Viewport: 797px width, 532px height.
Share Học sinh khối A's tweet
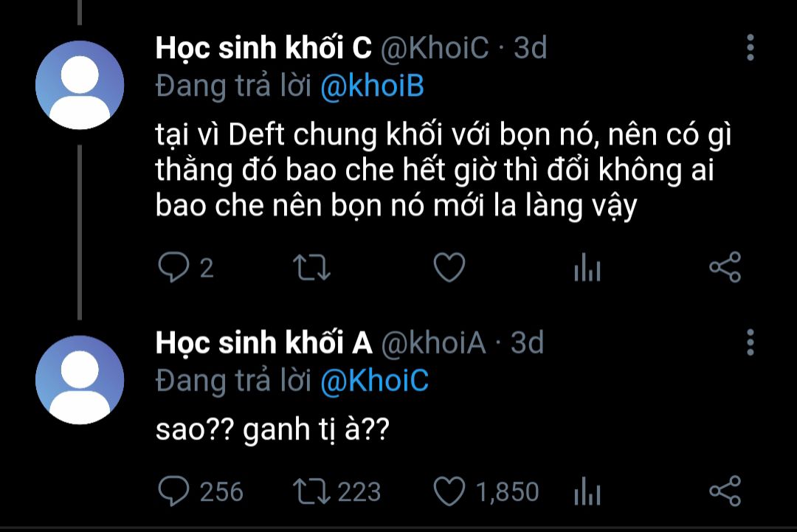click(x=725, y=491)
